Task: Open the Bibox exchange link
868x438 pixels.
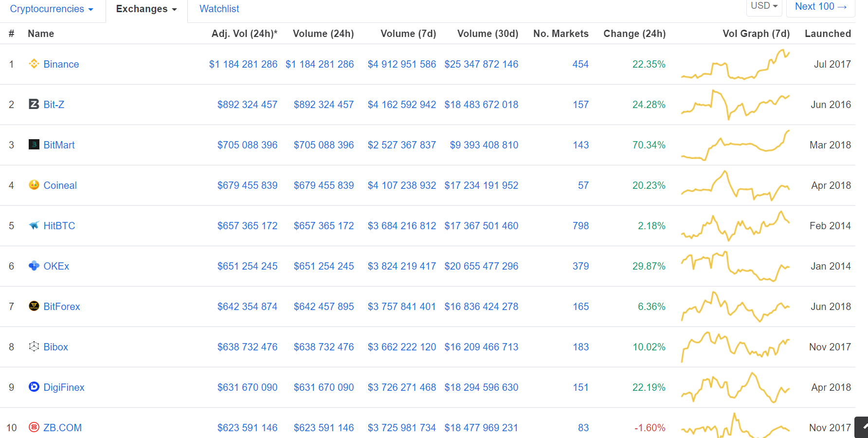Action: coord(56,347)
